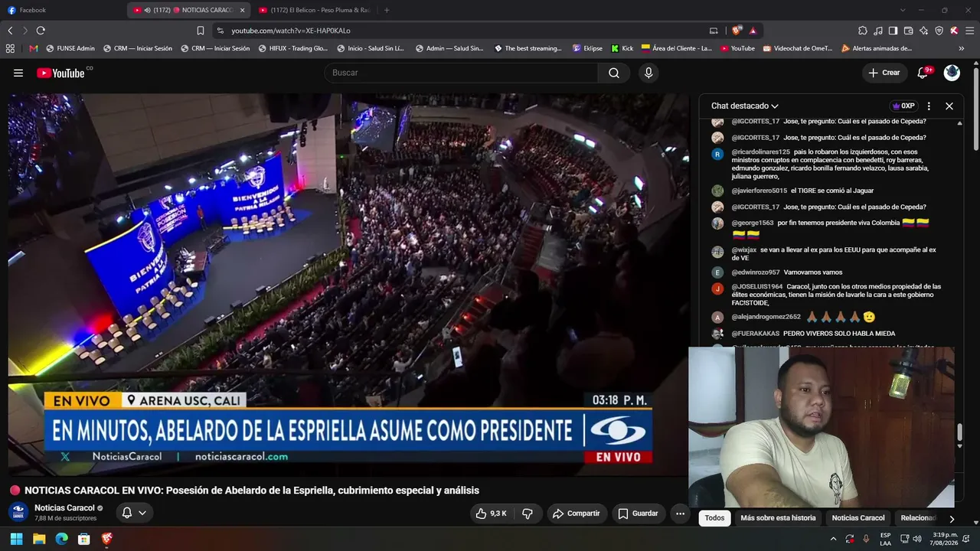
Task: Open the browser extensions puzzle icon
Action: tap(863, 31)
